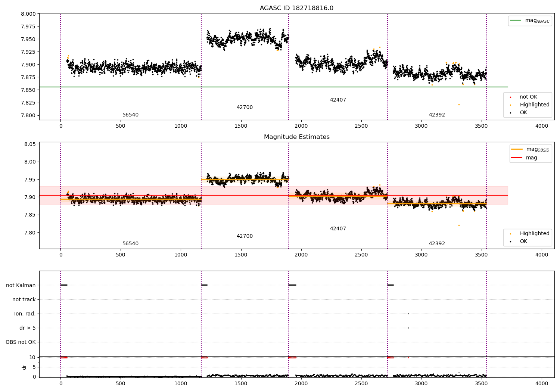Click the 7.900 y-axis tick label

tap(28, 65)
